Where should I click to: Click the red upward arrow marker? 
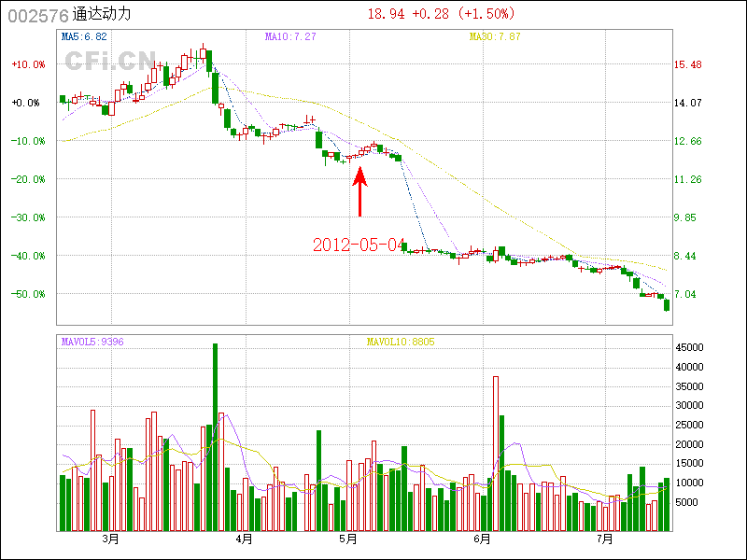click(x=359, y=190)
